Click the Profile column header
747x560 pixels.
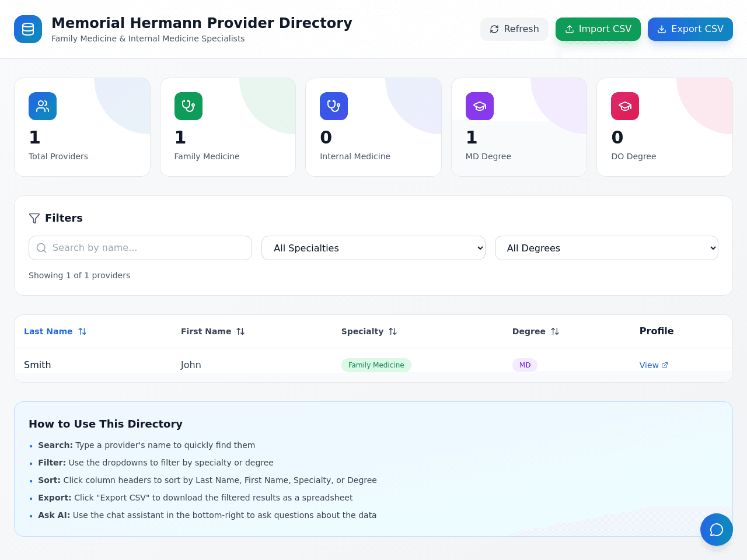(x=657, y=331)
